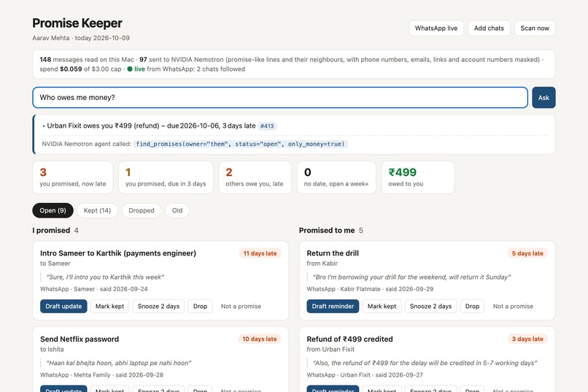Select the 2 others owe you, late card

click(255, 177)
